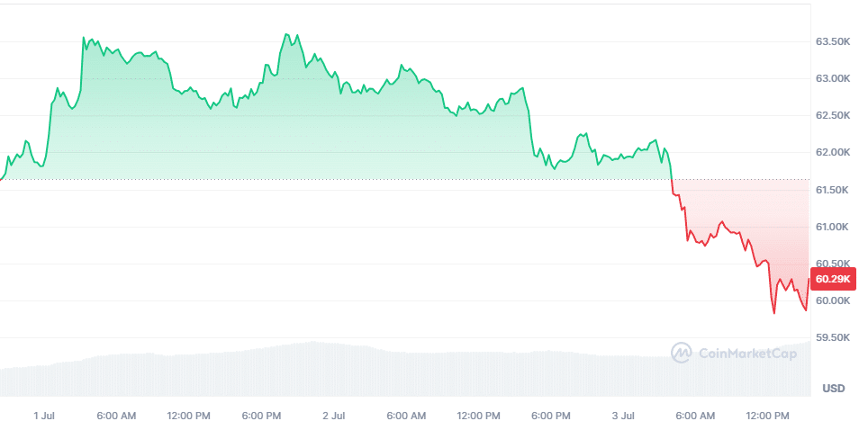Click the 61.50K price axis label
868x439 pixels.
click(833, 190)
